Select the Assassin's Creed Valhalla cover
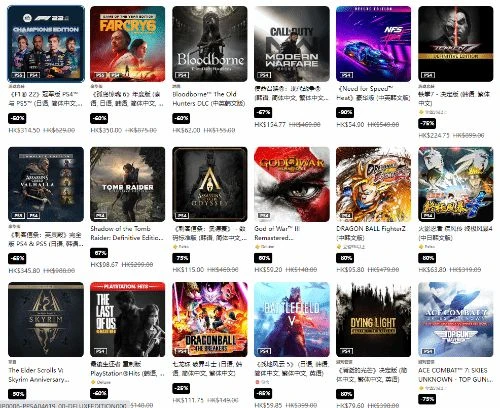 point(46,184)
